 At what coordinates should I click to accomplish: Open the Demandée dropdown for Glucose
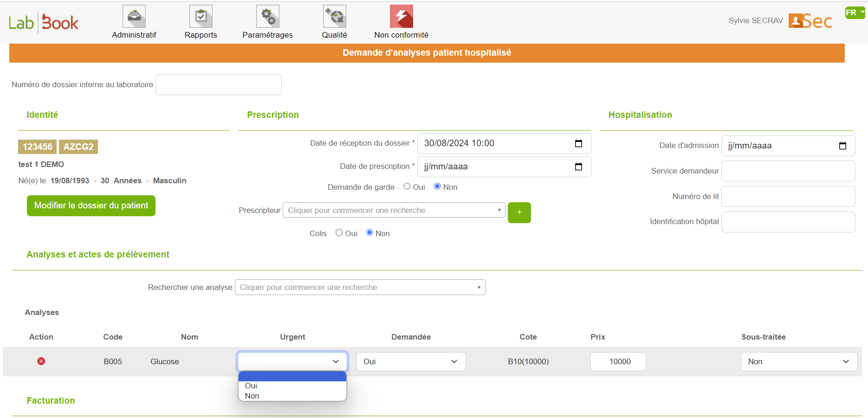coord(411,362)
